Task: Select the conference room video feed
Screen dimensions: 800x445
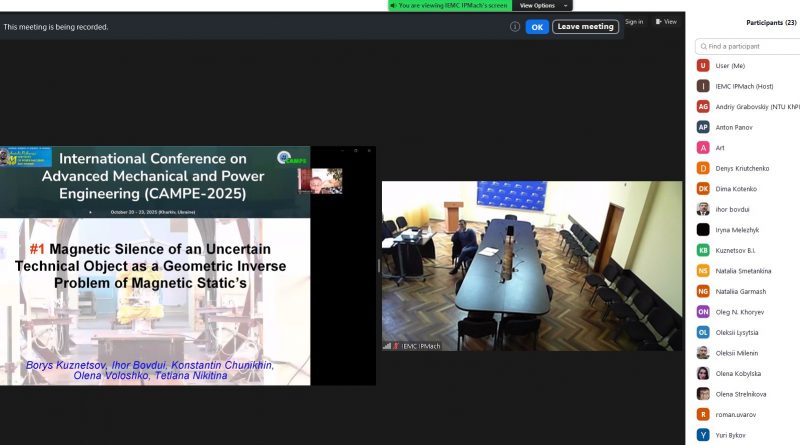Action: [532, 265]
